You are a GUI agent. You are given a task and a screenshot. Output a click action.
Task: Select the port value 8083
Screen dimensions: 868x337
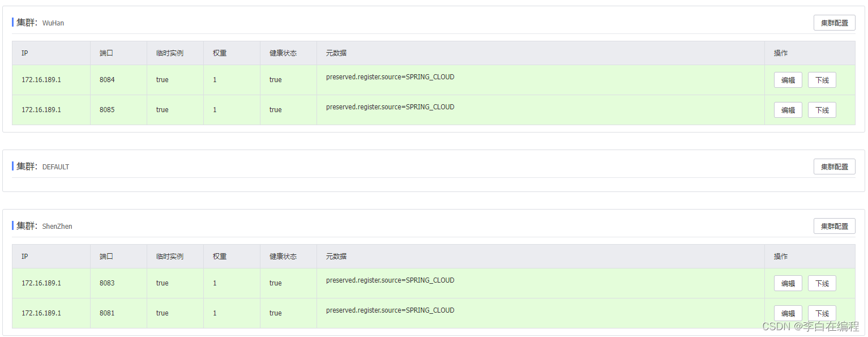pyautogui.click(x=107, y=283)
